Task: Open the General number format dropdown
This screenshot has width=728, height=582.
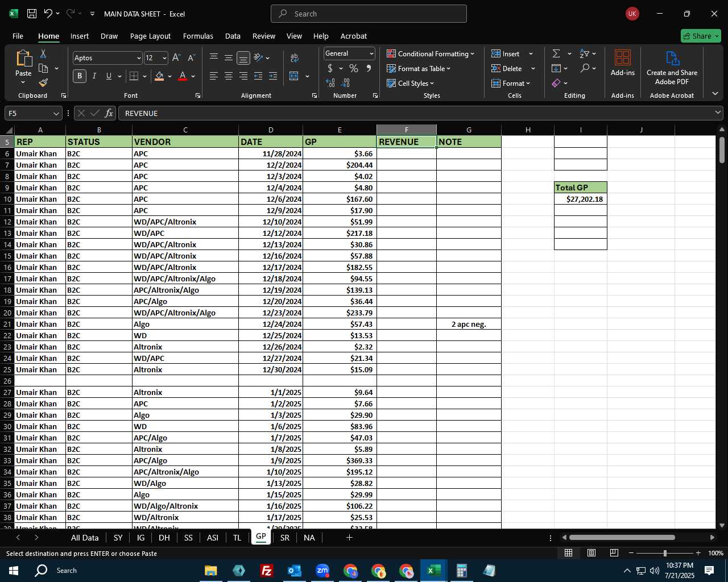Action: (x=371, y=53)
